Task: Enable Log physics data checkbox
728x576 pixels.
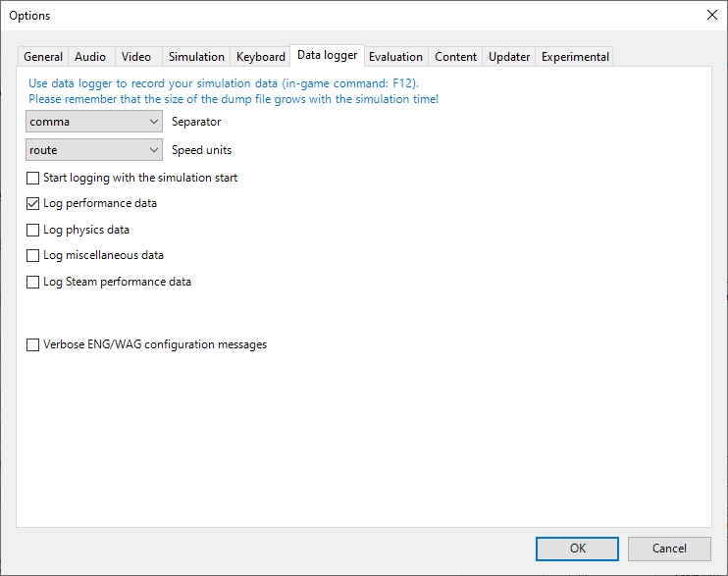Action: [x=33, y=230]
